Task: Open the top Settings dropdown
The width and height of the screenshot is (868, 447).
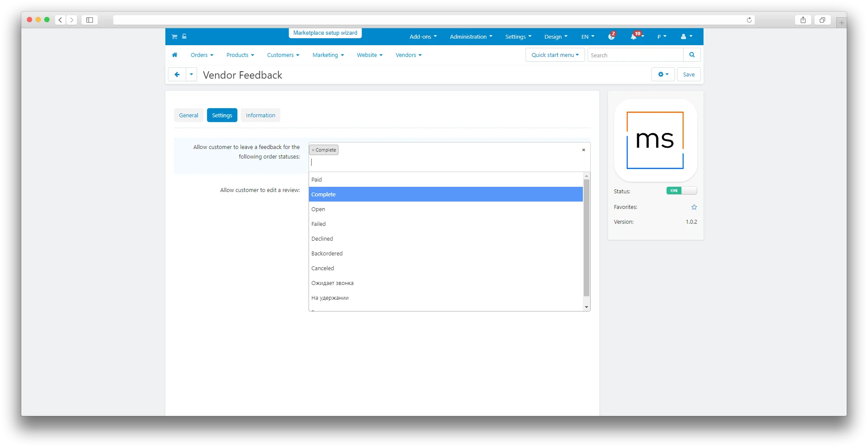Action: pyautogui.click(x=518, y=36)
